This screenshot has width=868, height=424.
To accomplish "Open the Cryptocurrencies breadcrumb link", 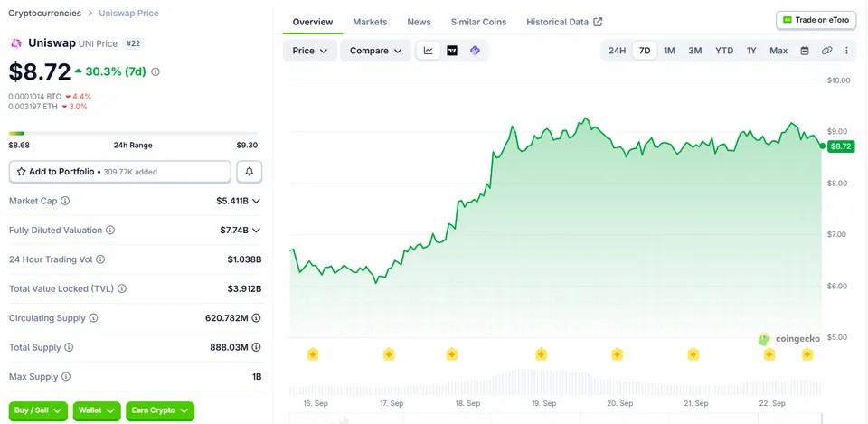I will [44, 14].
